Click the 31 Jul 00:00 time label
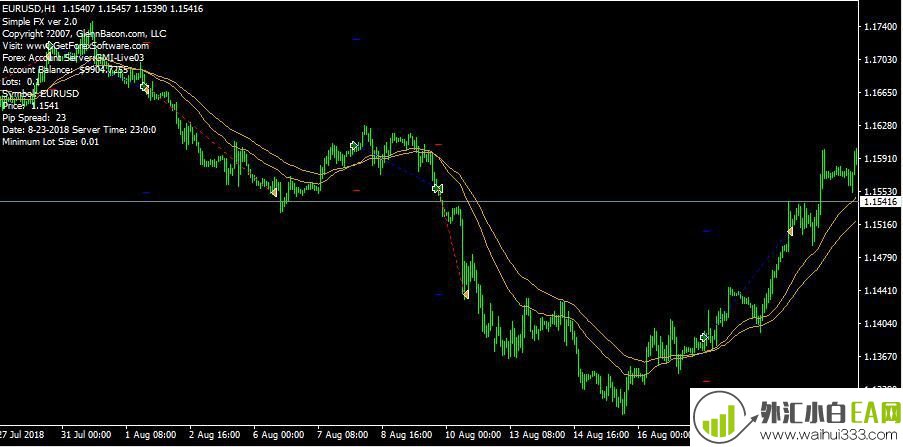Image resolution: width=903 pixels, height=447 pixels. [86, 434]
